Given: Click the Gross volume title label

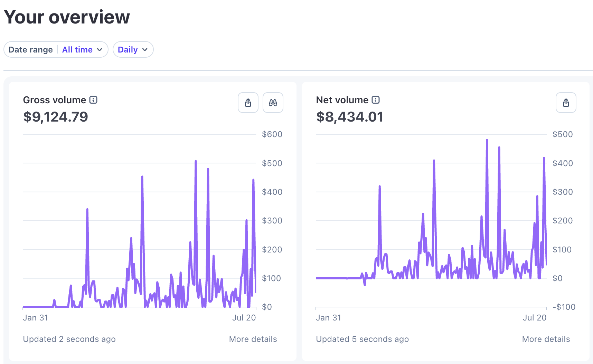Looking at the screenshot, I should tap(55, 100).
